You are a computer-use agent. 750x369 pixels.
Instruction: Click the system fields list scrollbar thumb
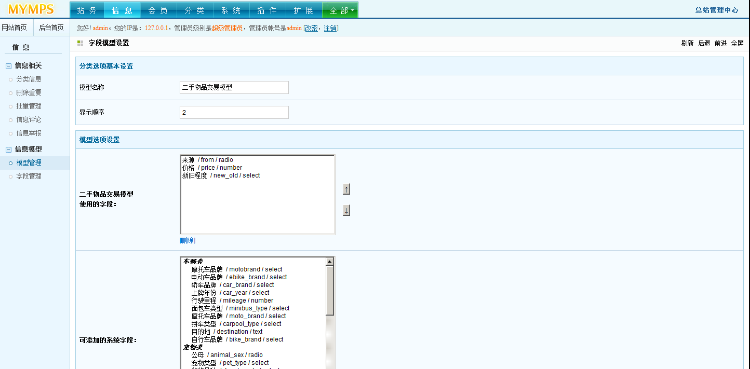click(329, 291)
